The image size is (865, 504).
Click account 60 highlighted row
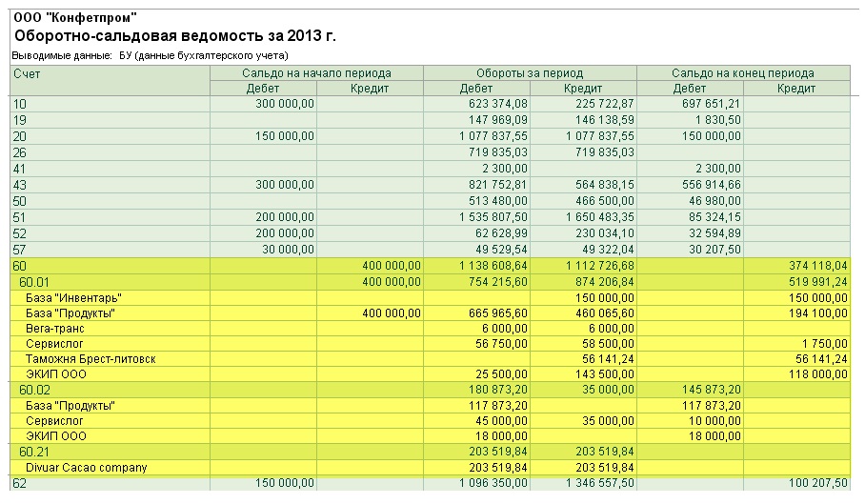[431, 266]
